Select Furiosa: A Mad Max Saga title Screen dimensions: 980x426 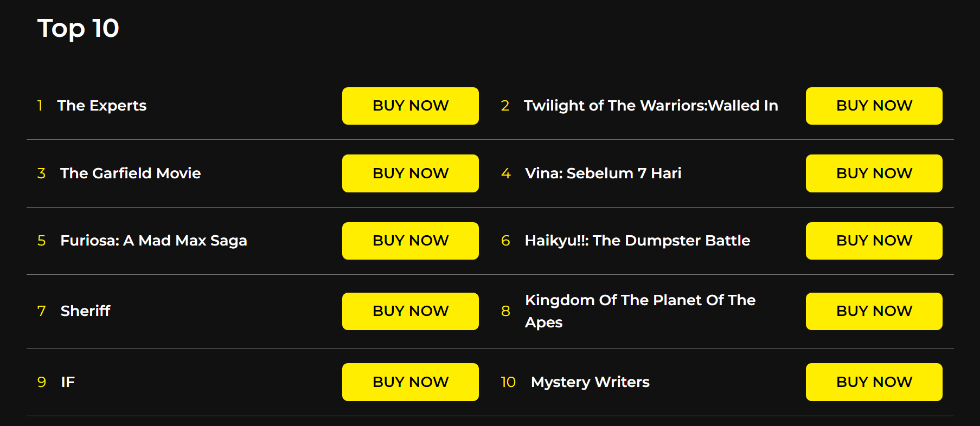[153, 241]
